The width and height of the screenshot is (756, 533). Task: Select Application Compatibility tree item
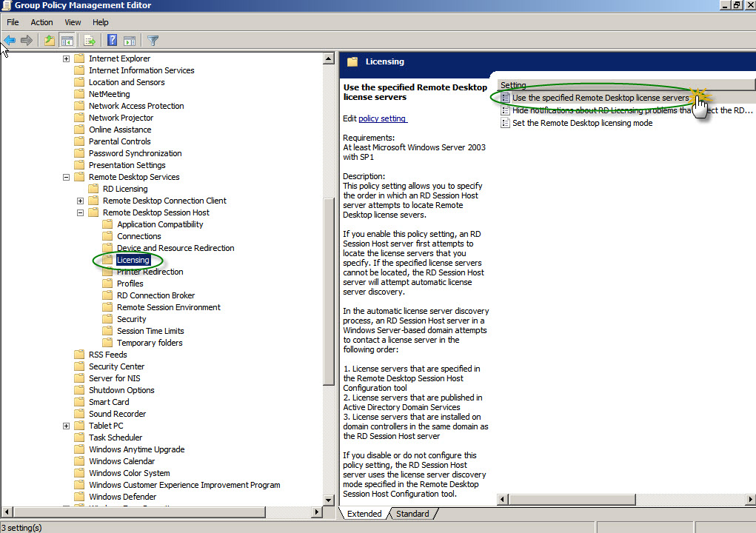coord(160,224)
